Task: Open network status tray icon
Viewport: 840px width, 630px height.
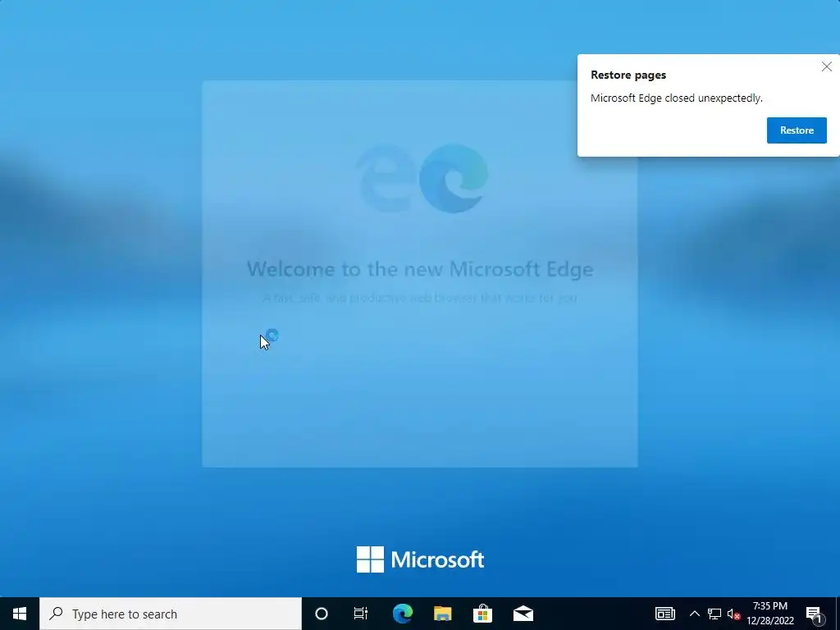Action: 714,614
